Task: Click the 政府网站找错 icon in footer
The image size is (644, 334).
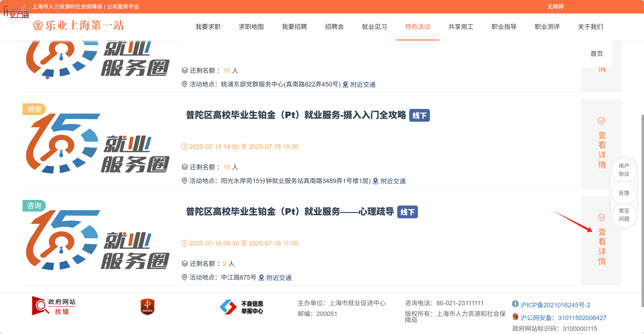Action: (54, 306)
